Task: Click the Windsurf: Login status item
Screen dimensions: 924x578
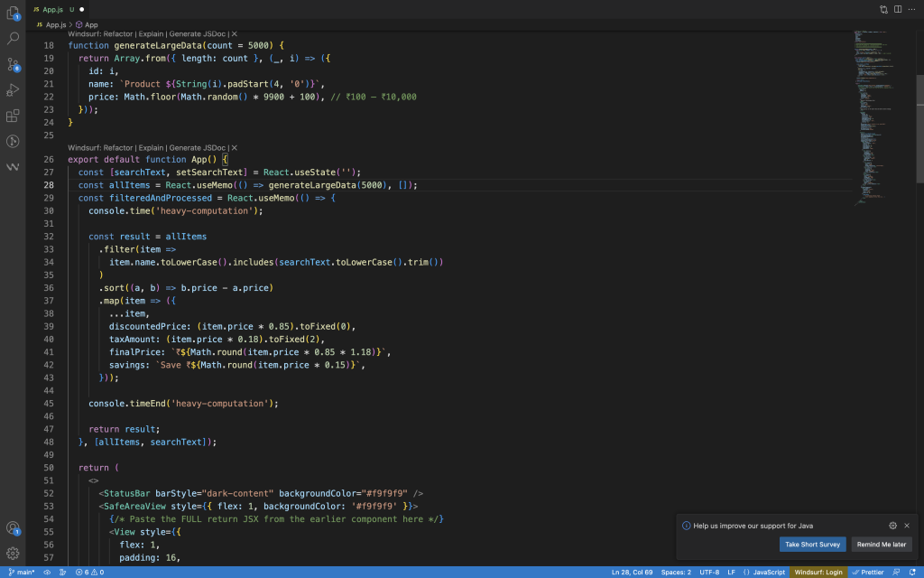Action: pos(818,572)
